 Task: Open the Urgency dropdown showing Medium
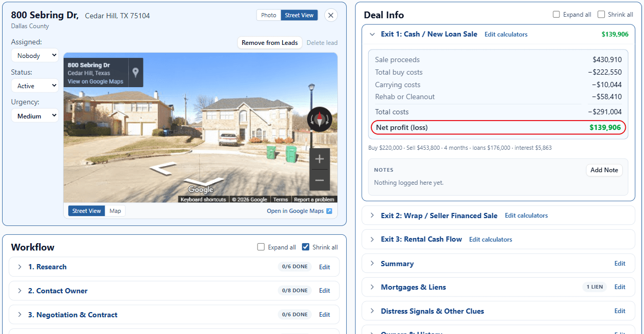pos(35,116)
